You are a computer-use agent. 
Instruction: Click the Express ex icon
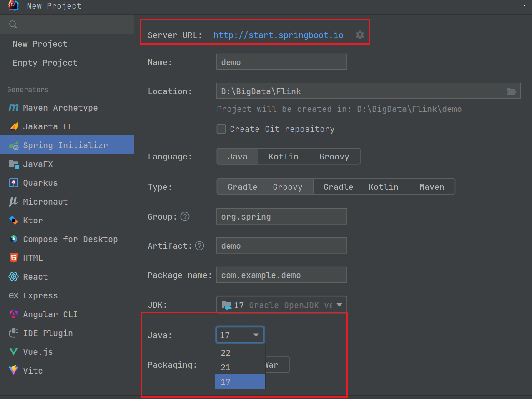(14, 295)
